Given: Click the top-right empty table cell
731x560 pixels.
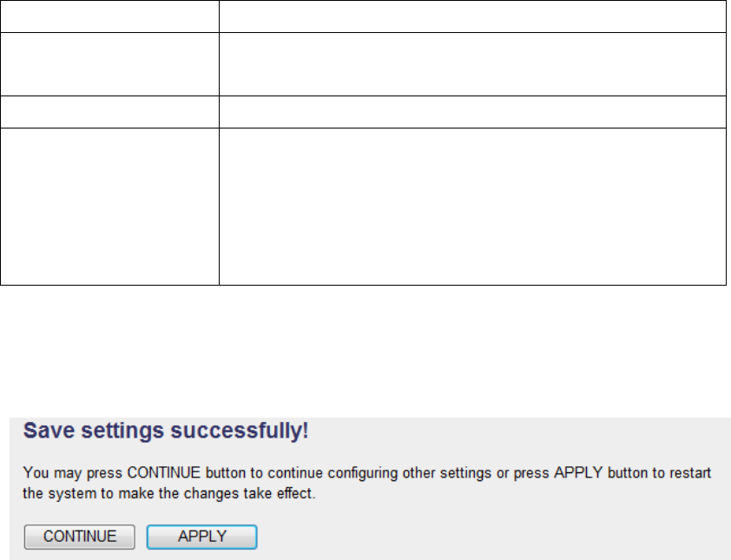Looking at the screenshot, I should click(x=471, y=16).
